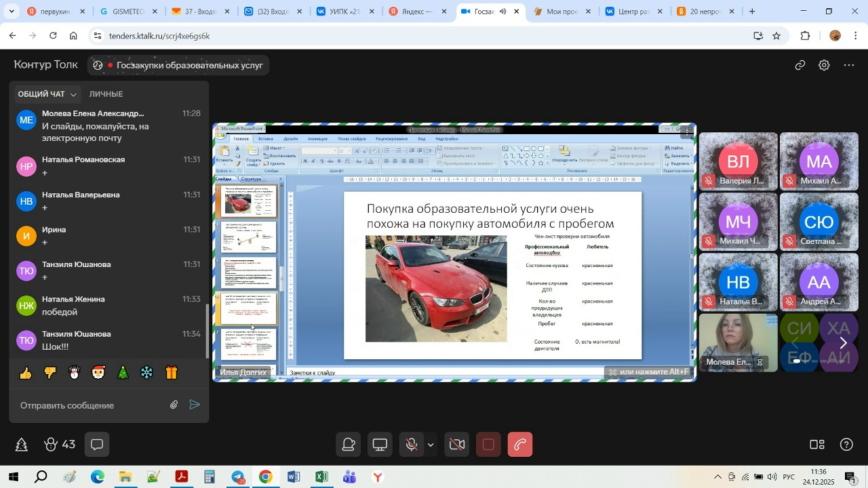Toggle the chat panel button
This screenshot has height=488, width=868.
tap(97, 445)
